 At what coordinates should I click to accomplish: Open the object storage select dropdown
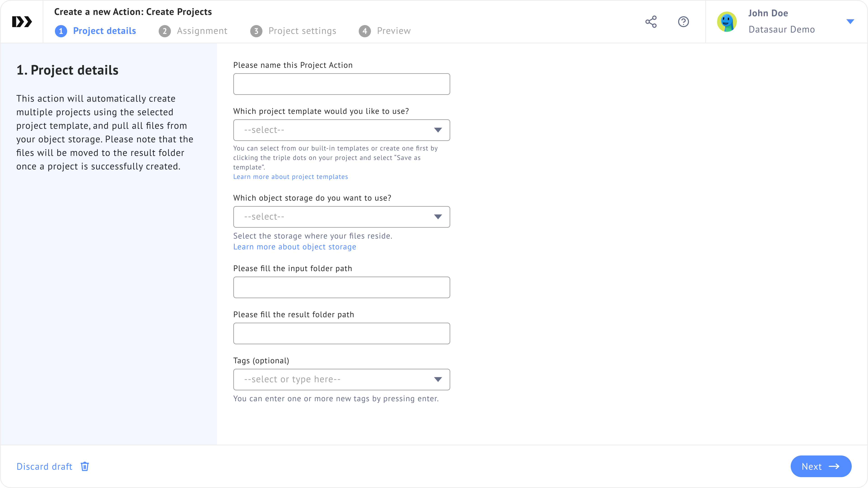[x=341, y=217]
